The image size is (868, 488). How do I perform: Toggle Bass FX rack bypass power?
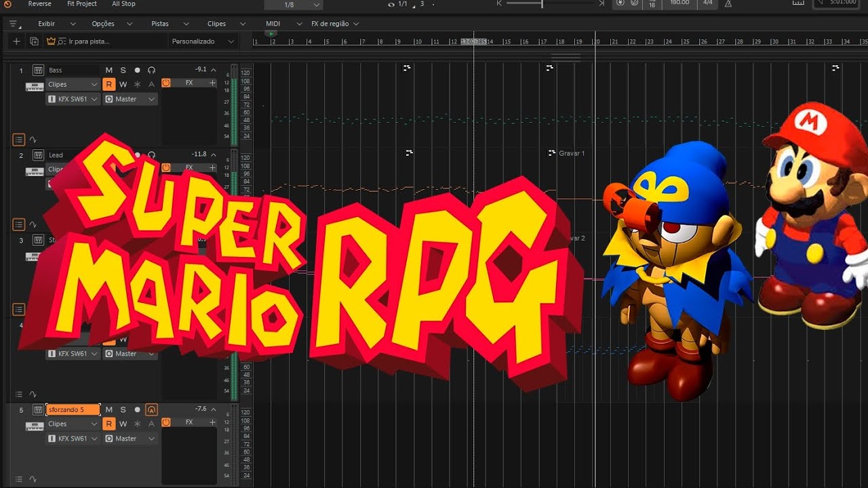pyautogui.click(x=166, y=83)
